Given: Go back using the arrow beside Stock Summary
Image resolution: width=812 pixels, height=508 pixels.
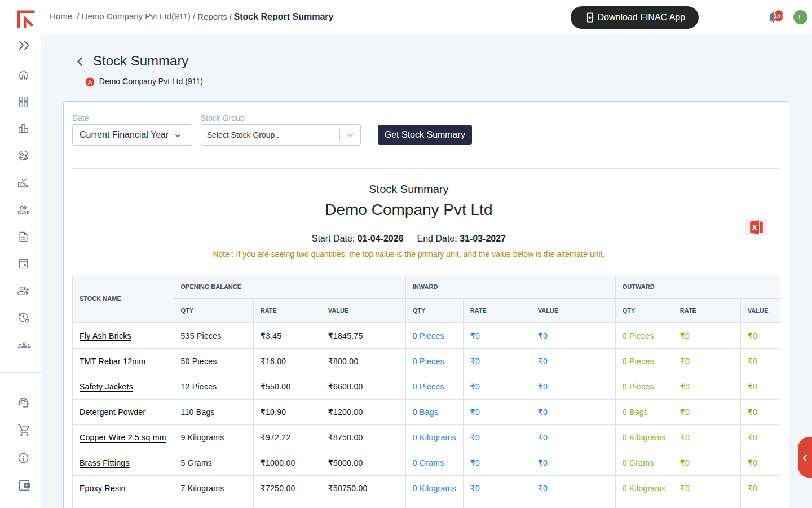Looking at the screenshot, I should click(x=80, y=62).
